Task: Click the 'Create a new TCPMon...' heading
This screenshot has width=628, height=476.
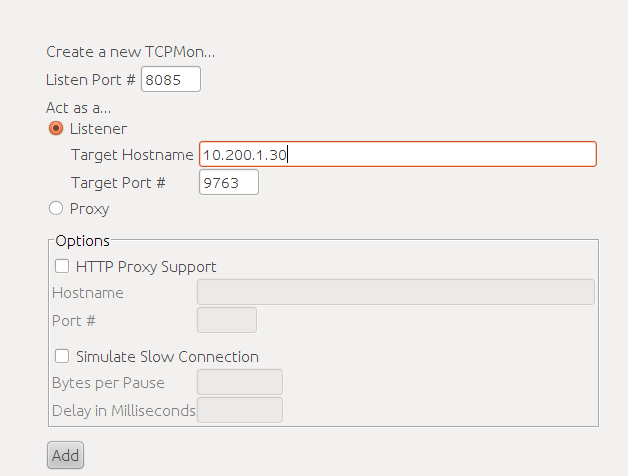Action: tap(131, 52)
